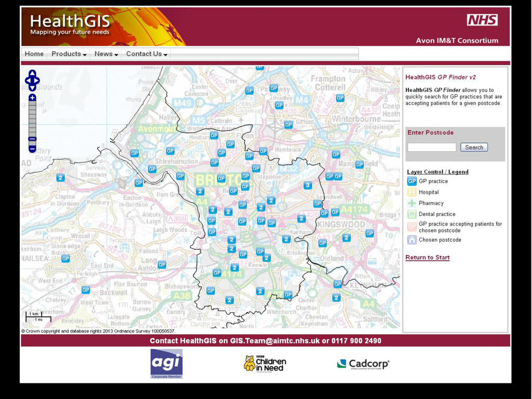The width and height of the screenshot is (532, 399).
Task: Open the Home menu item
Action: tap(34, 54)
